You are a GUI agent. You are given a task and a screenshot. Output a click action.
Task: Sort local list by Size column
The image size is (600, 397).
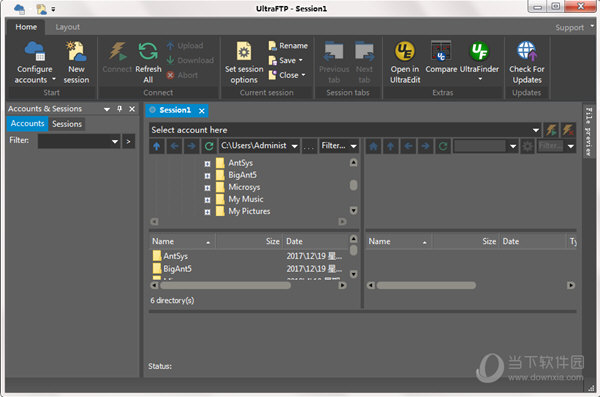pos(249,242)
